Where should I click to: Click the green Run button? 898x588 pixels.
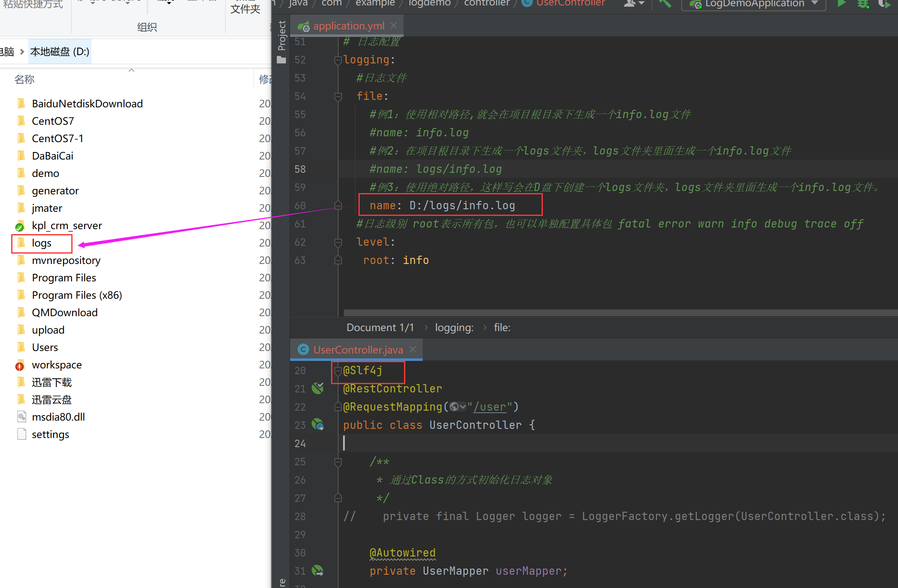(841, 4)
